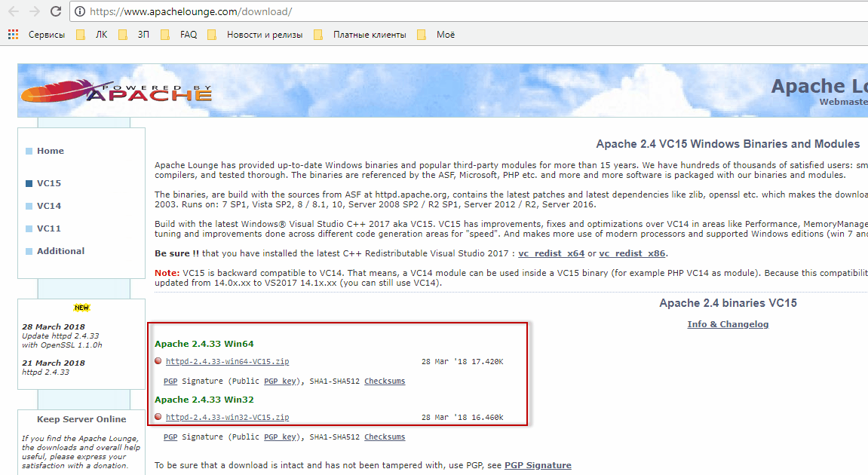This screenshot has width=868, height=475.
Task: Select the "28 March 2018" news date
Action: [54, 327]
